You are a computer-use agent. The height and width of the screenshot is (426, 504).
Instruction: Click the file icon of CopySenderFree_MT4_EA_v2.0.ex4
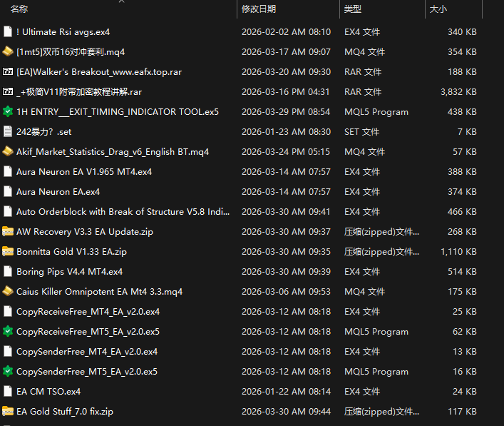click(x=8, y=351)
